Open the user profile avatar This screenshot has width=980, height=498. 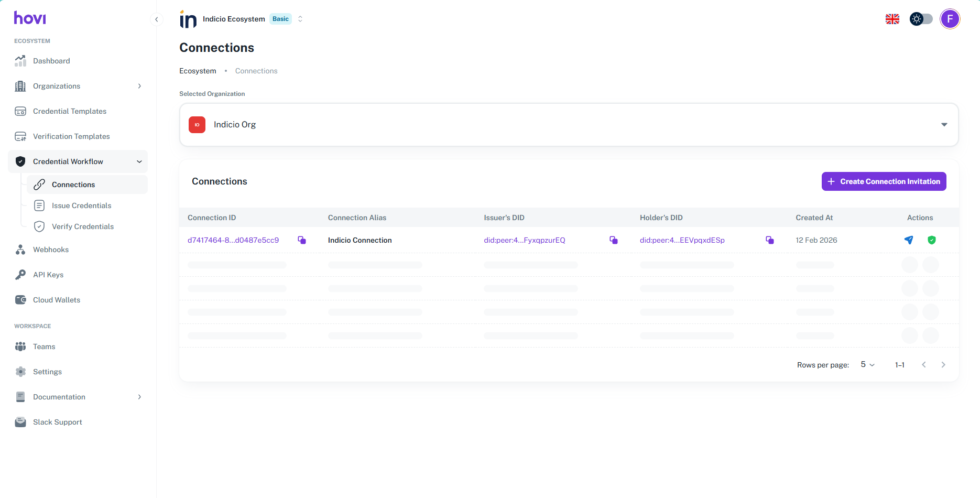pyautogui.click(x=950, y=19)
